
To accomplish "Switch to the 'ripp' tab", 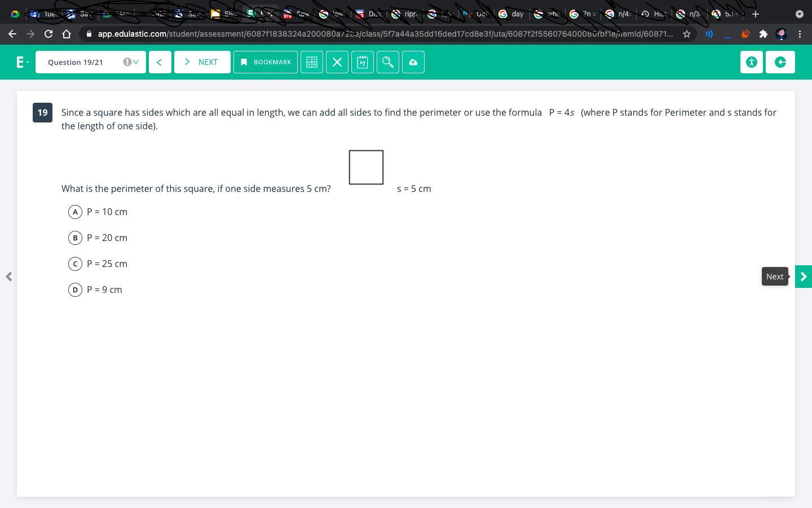I will (x=405, y=14).
